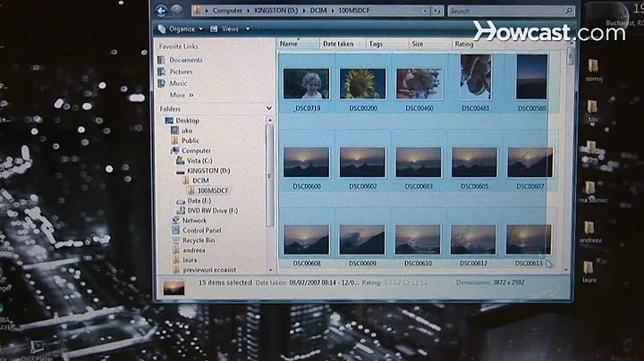The width and height of the screenshot is (644, 361).
Task: Set rating with the fifth star
Action: (424, 282)
